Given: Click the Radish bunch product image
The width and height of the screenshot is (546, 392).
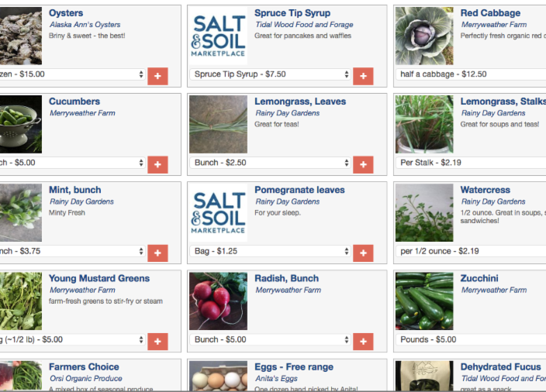Looking at the screenshot, I should click(219, 301).
